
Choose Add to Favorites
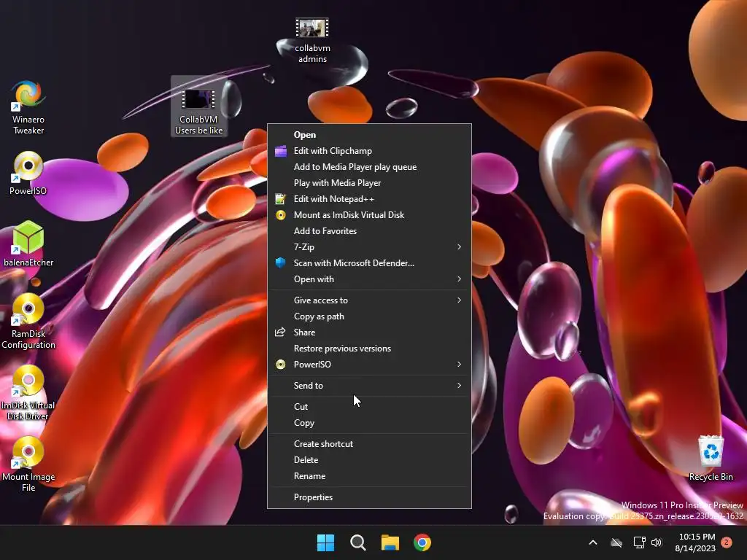[369, 231]
